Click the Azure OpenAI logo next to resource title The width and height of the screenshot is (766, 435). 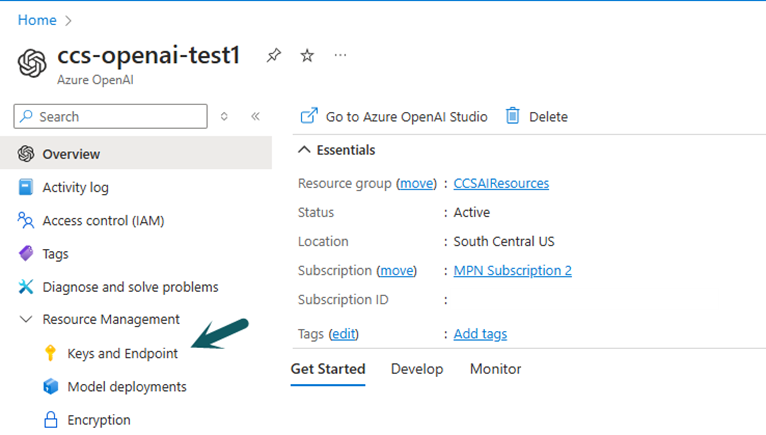pos(32,63)
